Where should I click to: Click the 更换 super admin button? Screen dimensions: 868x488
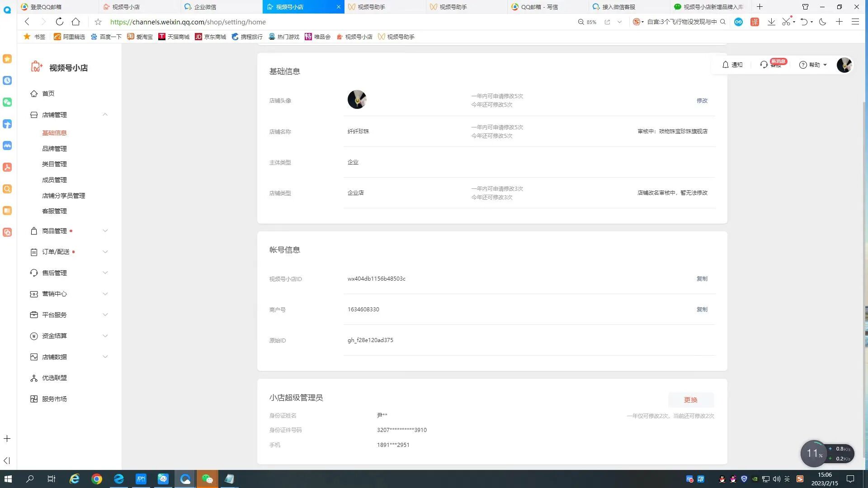pos(690,400)
